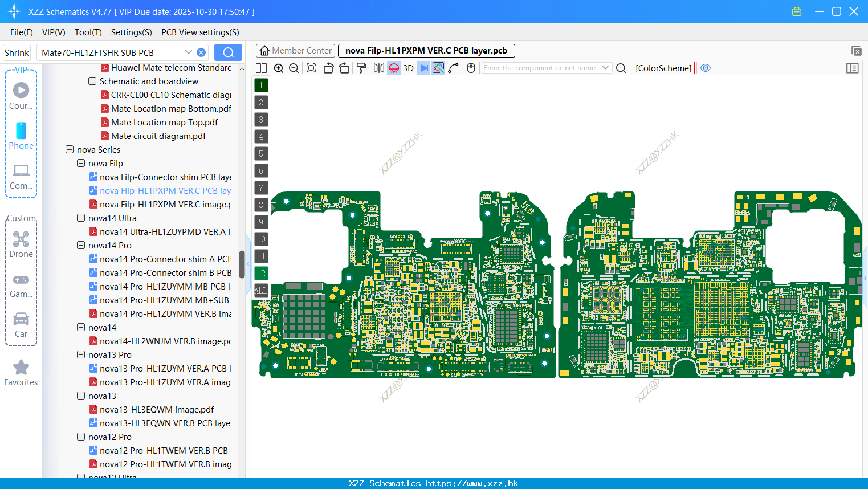Click the blue search button

point(228,52)
